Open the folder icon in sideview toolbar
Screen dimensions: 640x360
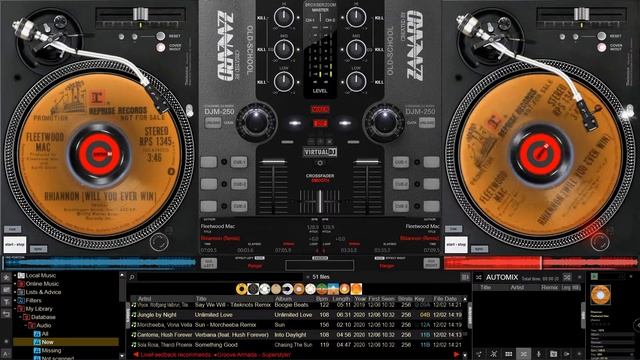pyautogui.click(x=553, y=354)
